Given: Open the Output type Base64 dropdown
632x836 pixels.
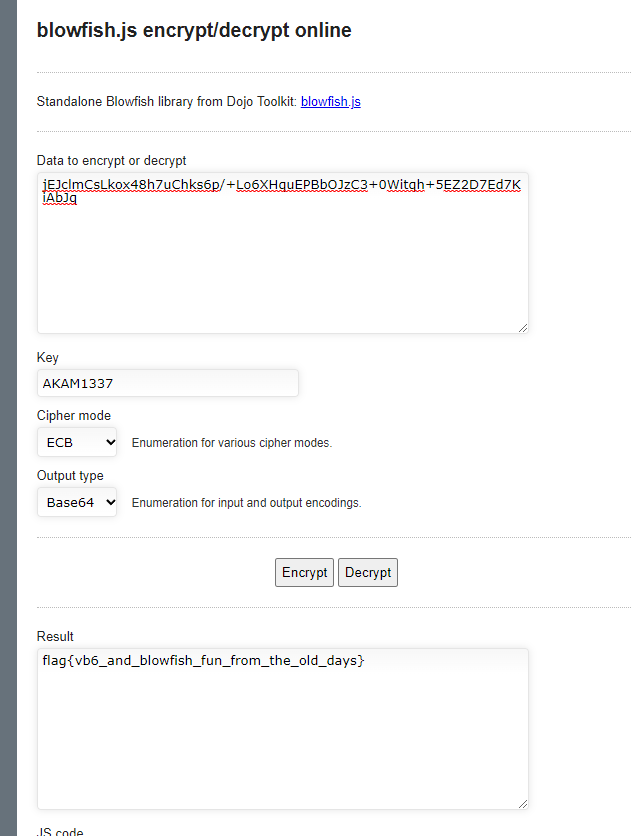Looking at the screenshot, I should pos(77,502).
